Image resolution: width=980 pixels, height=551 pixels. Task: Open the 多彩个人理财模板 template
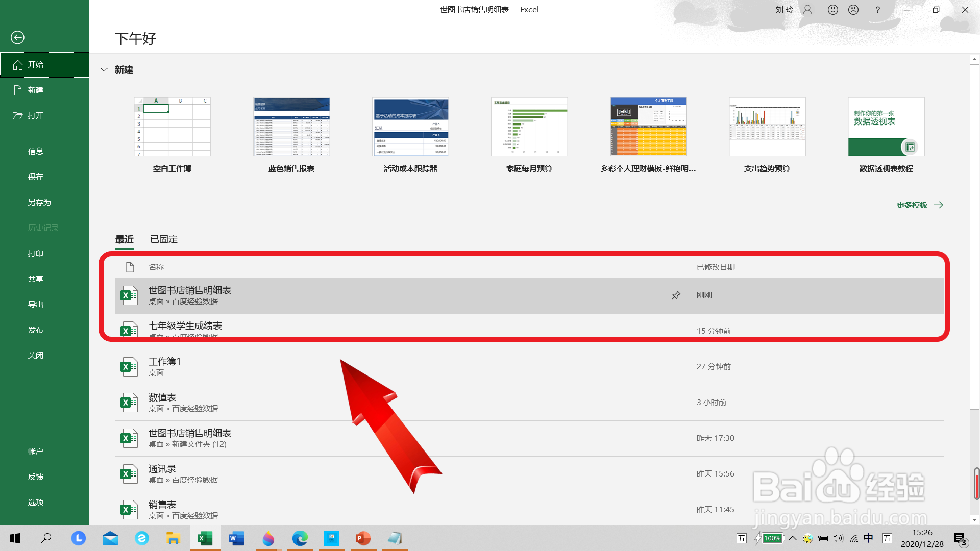[x=648, y=127]
